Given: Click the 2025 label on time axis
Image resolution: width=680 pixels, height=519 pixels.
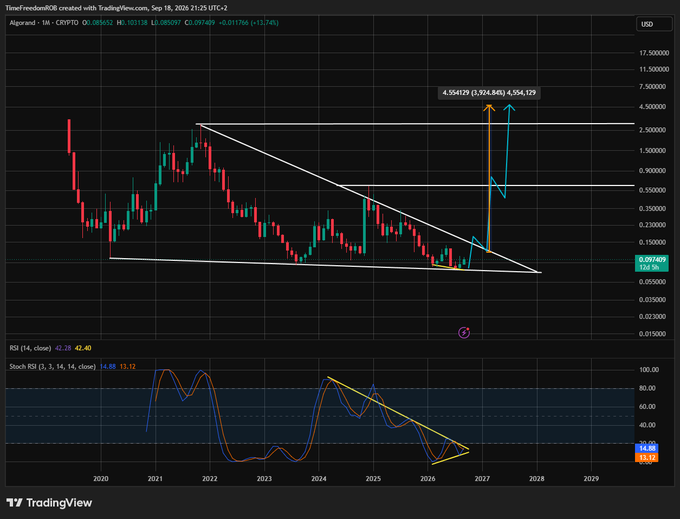Looking at the screenshot, I should point(373,479).
